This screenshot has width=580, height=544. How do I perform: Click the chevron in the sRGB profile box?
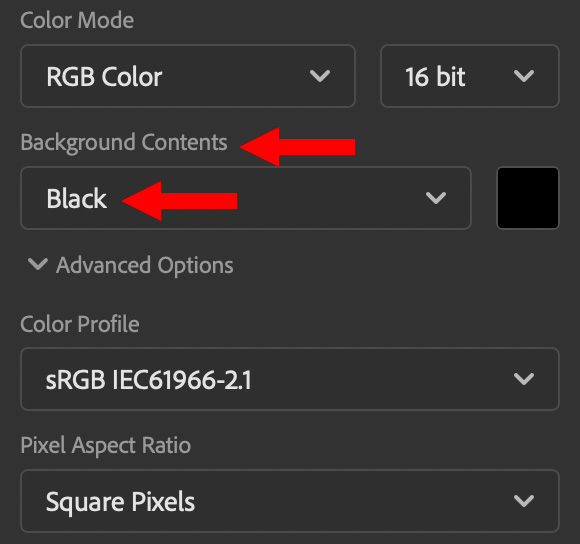tap(524, 379)
